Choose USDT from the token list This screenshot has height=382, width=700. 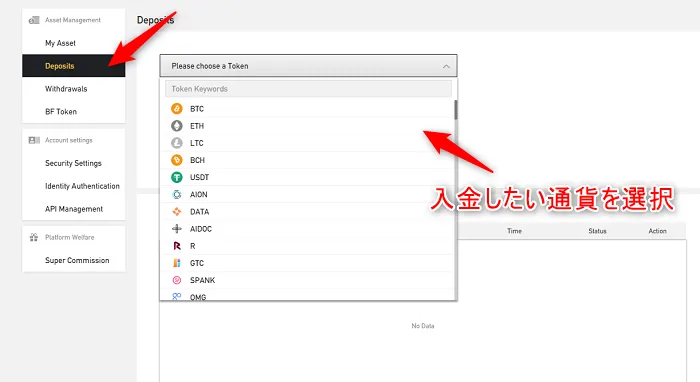pyautogui.click(x=308, y=177)
